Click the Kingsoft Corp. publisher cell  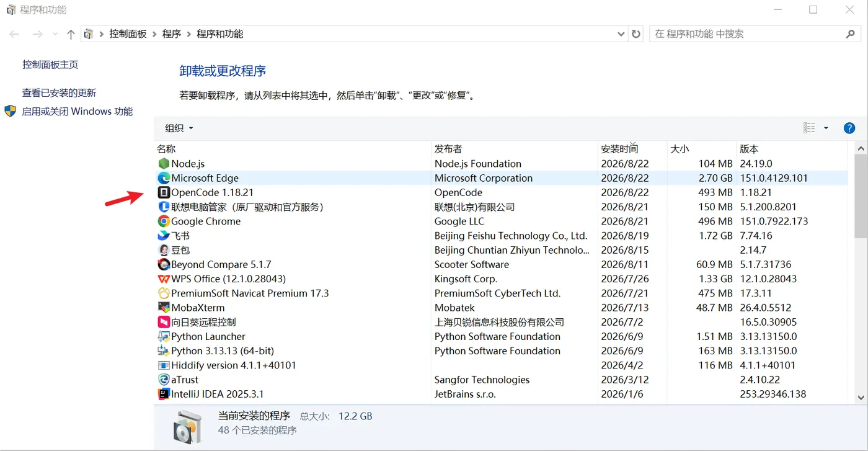click(x=466, y=279)
